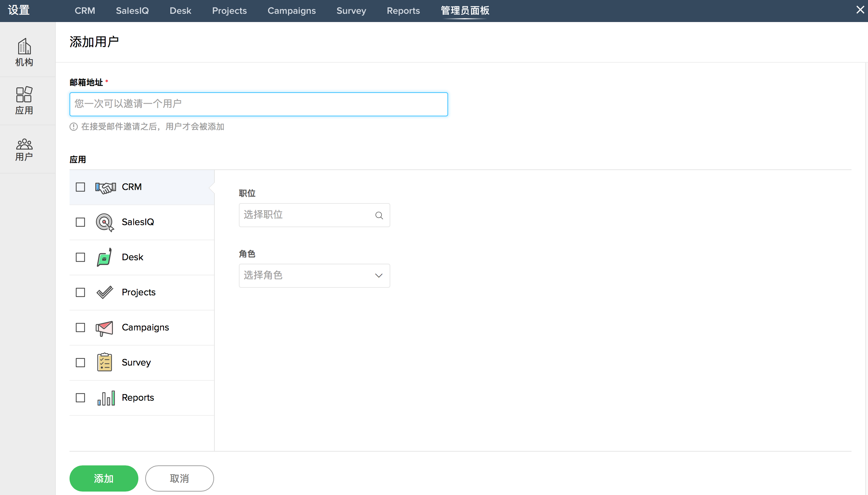Screen dimensions: 868x495
Task: Focus the 邮箱地址 email input field
Action: 258,104
